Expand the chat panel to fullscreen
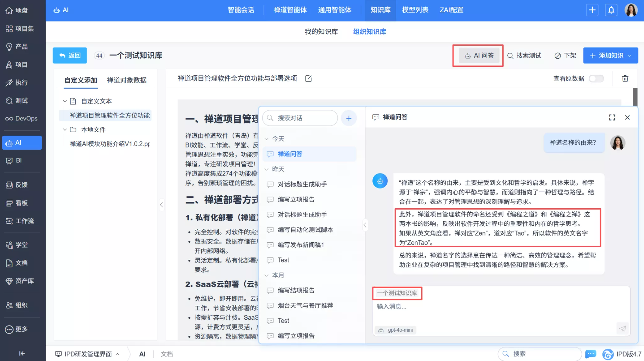The height and width of the screenshot is (361, 644). [x=612, y=117]
